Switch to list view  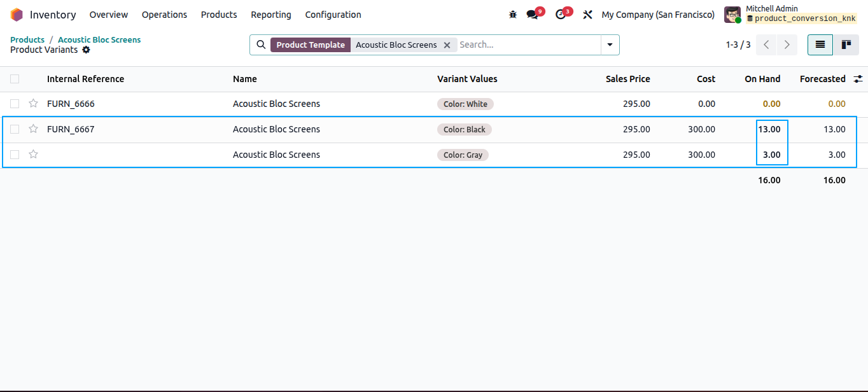pyautogui.click(x=820, y=45)
